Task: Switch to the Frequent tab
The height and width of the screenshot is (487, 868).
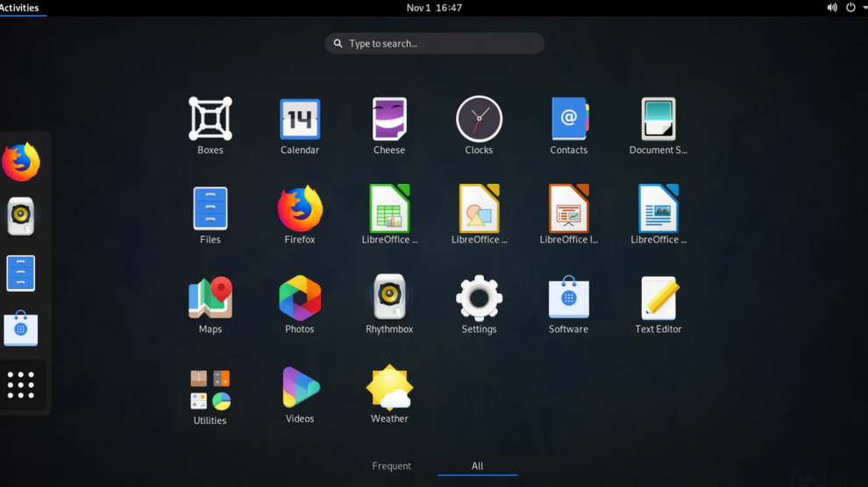Action: tap(391, 466)
